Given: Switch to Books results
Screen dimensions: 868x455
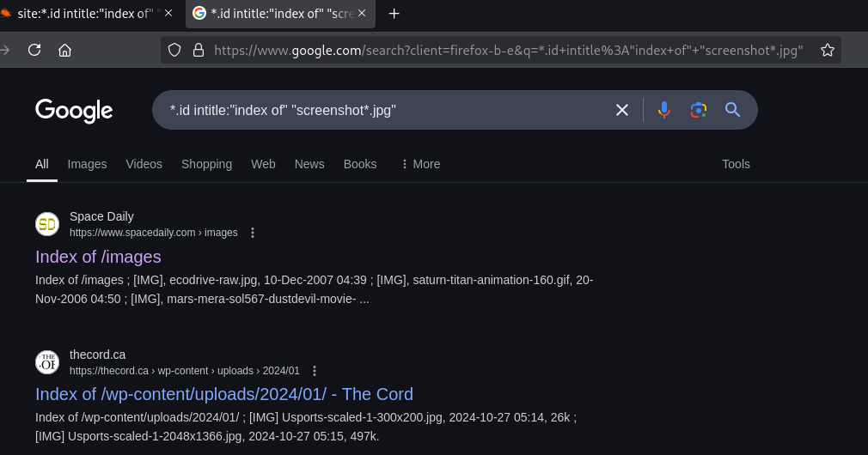Looking at the screenshot, I should click(360, 164).
